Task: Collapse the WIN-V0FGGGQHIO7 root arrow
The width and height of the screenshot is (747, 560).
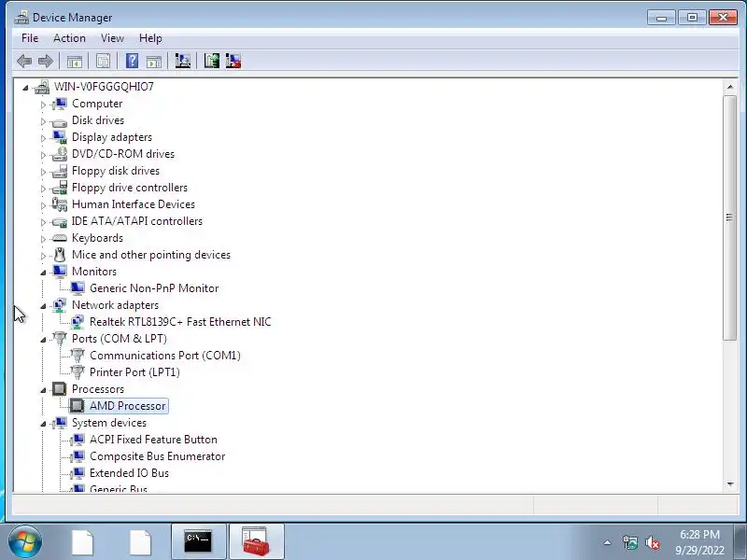Action: coord(26,88)
